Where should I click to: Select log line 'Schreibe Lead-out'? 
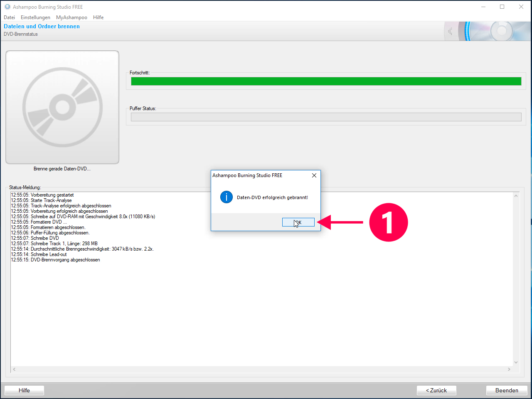tap(39, 254)
